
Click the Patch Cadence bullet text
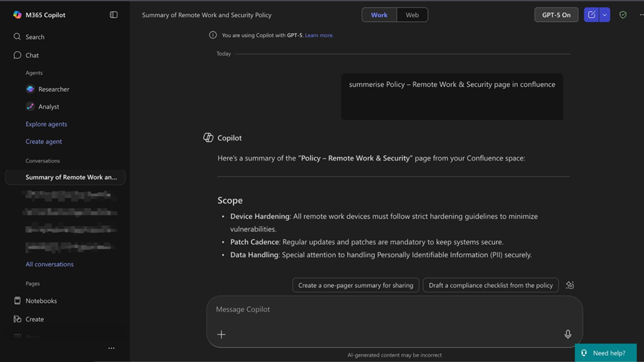[x=367, y=242]
